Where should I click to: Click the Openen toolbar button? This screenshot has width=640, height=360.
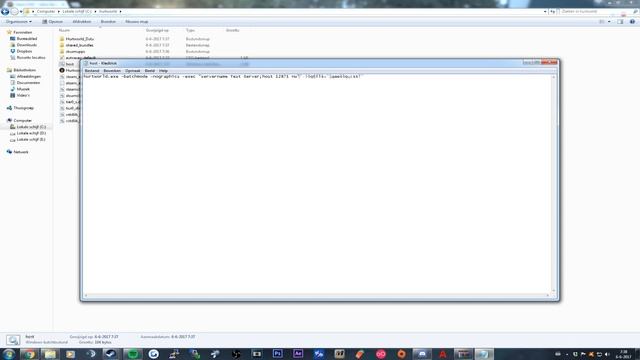[x=53, y=22]
